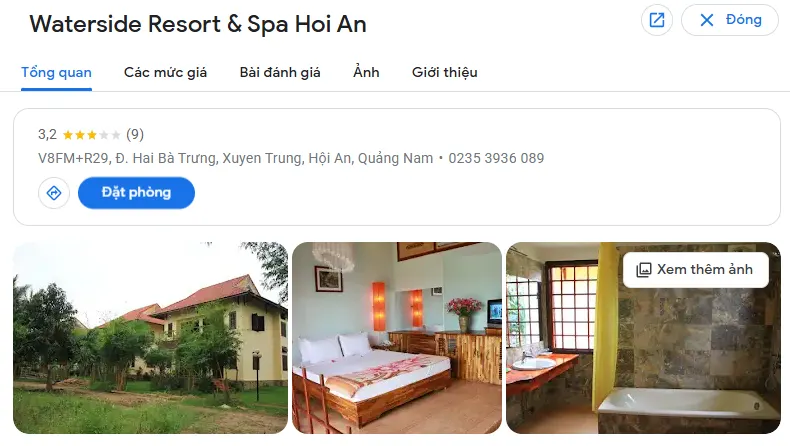Image resolution: width=790 pixels, height=446 pixels.
Task: Open the bathroom bathtub photo
Action: (x=643, y=338)
